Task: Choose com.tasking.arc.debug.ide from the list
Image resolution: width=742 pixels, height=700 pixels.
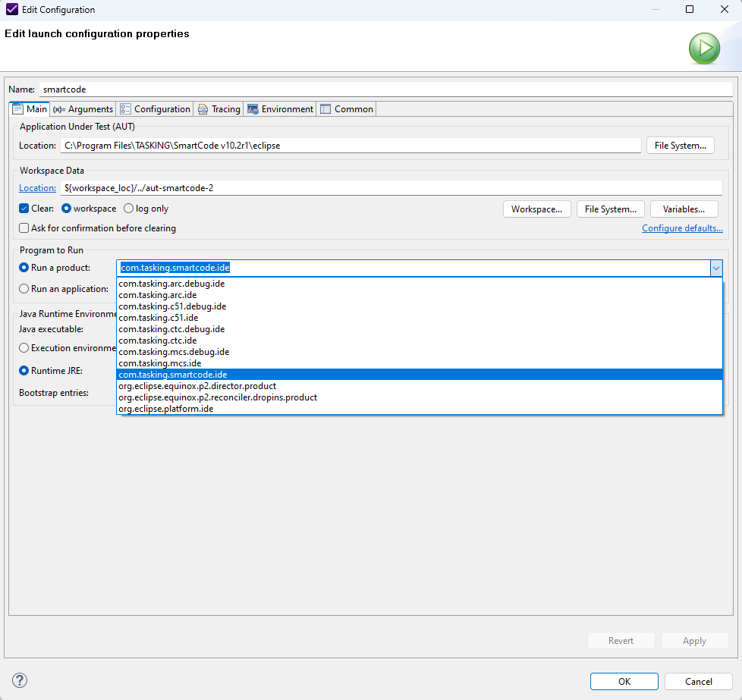Action: tap(420, 284)
